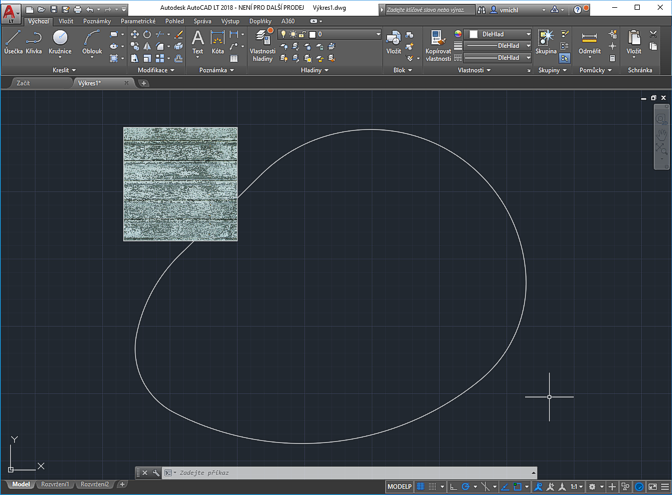Image resolution: width=672 pixels, height=495 pixels.
Task: Click the Text annotation tool
Action: (197, 41)
